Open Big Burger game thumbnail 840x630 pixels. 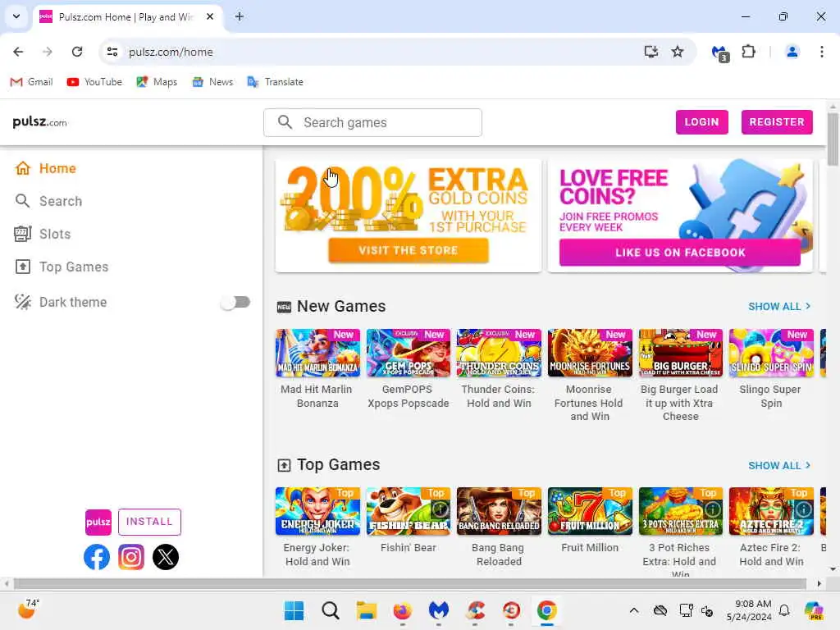[x=680, y=353]
